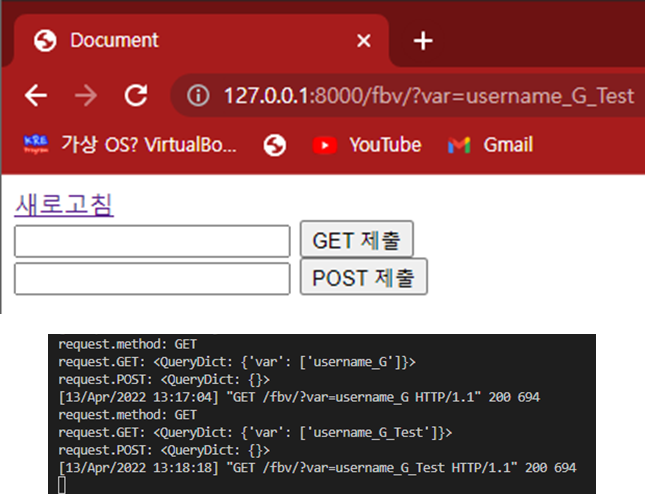Click the address bar URL
Image resolution: width=645 pixels, height=494 pixels.
pos(428,96)
